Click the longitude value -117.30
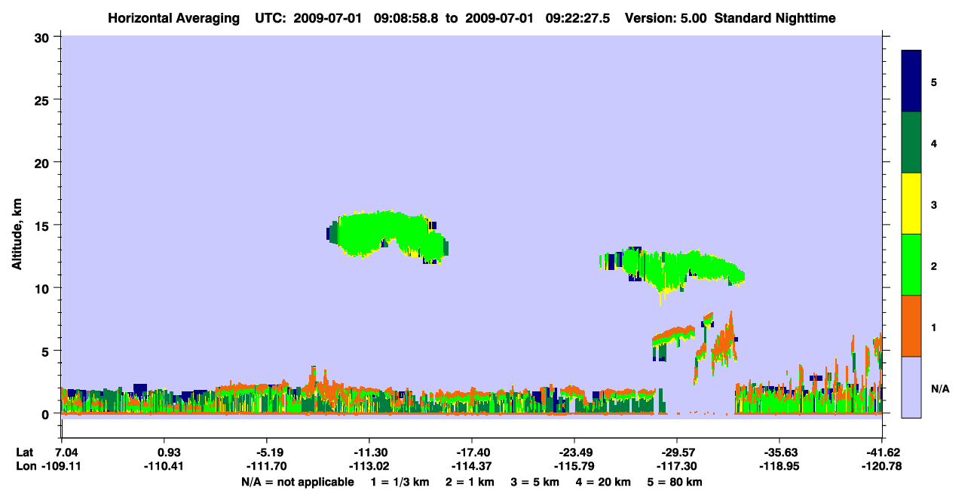The image size is (980, 503). point(676,466)
